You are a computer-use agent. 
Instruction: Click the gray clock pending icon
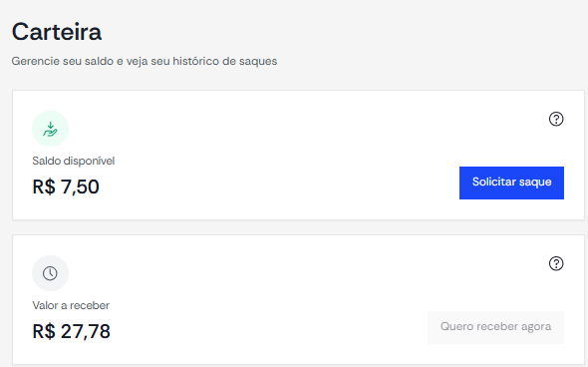50,273
